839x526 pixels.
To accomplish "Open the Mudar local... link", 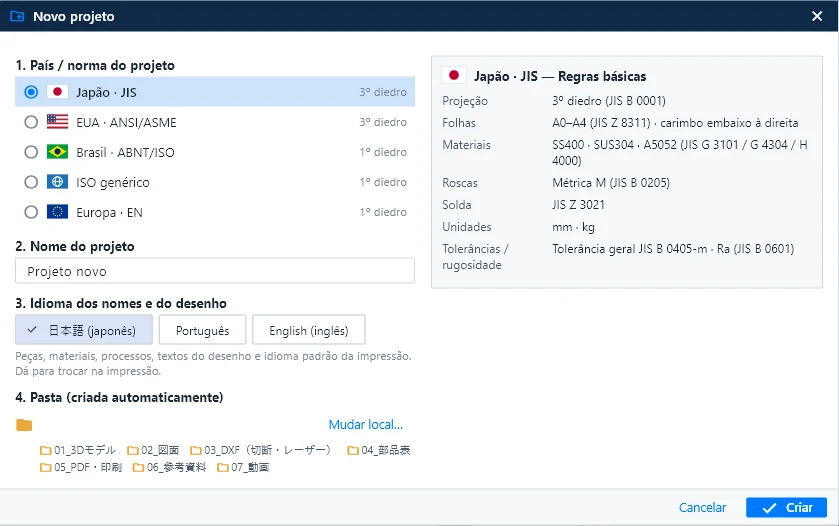I will click(x=365, y=425).
